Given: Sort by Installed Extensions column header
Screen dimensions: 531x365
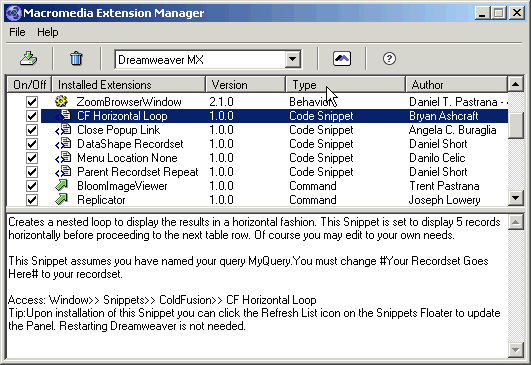Looking at the screenshot, I should 129,84.
